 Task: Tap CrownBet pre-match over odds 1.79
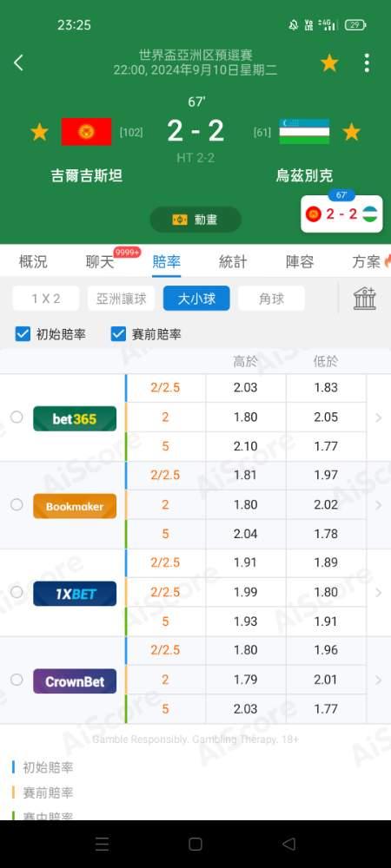[246, 680]
